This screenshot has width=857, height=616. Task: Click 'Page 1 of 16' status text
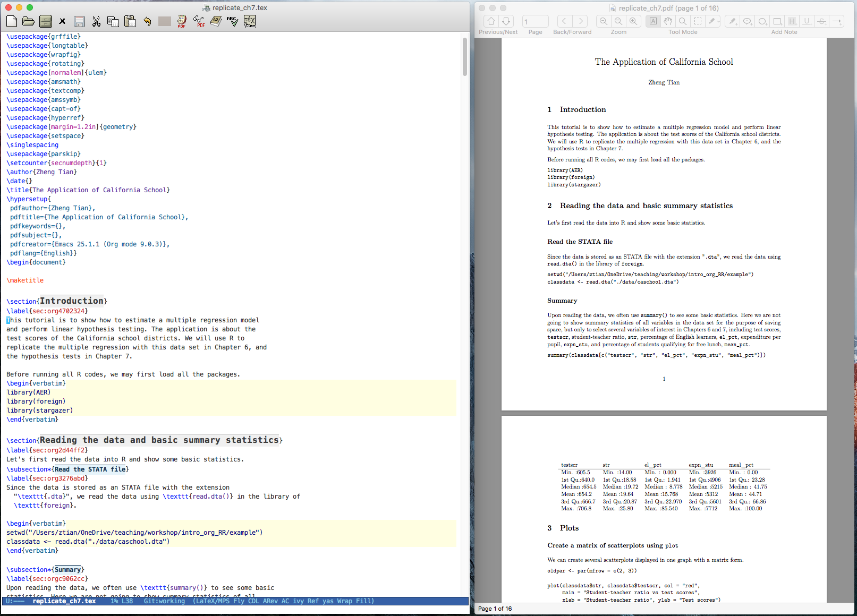tap(495, 609)
